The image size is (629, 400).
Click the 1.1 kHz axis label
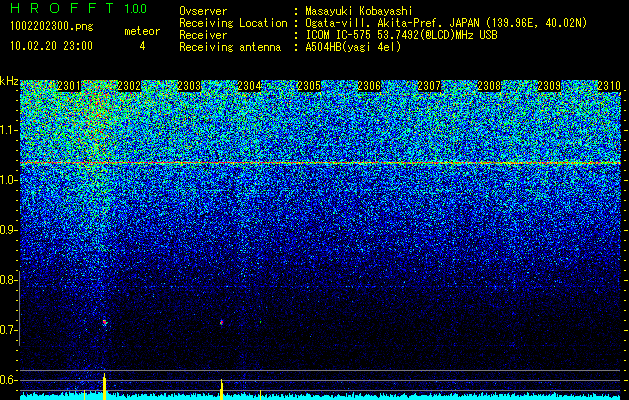pos(9,130)
